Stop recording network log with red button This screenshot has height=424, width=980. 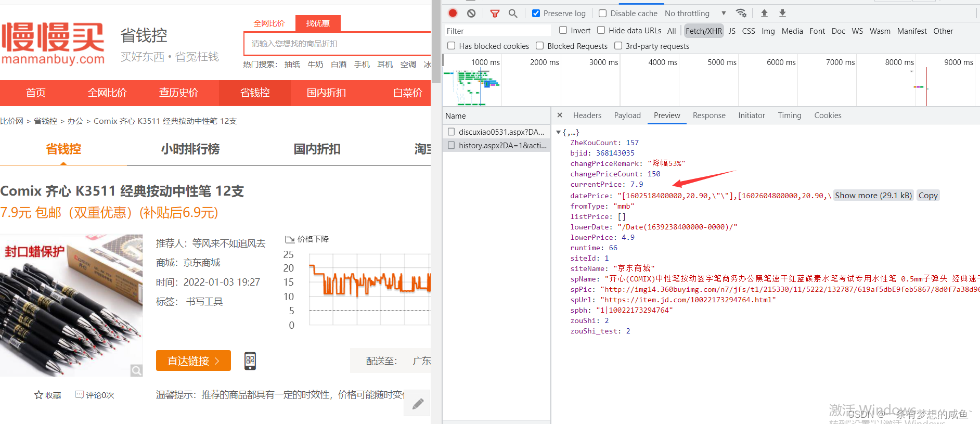[x=453, y=13]
